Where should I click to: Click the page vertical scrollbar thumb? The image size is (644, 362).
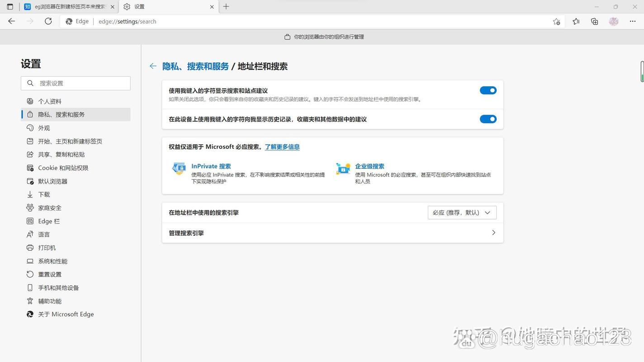pos(642,71)
